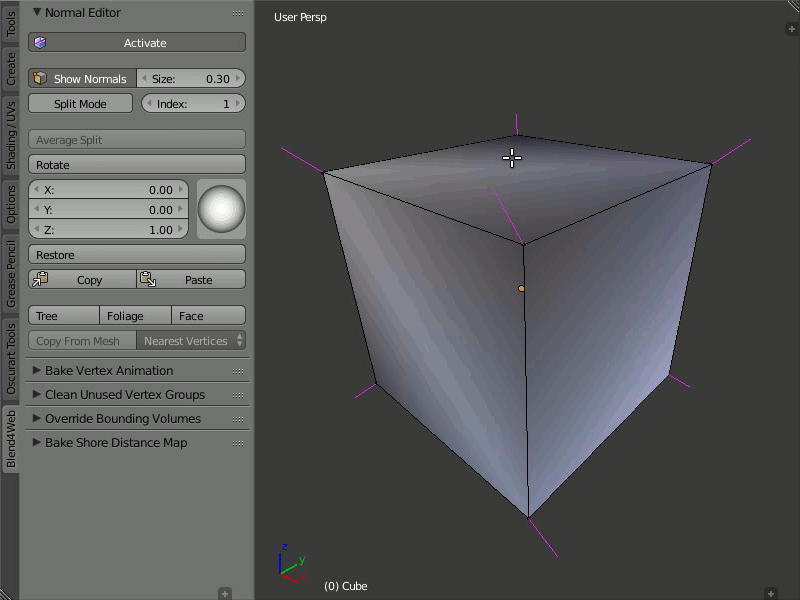Screen dimensions: 800x600
Task: Click the orange origin dot on the cube
Action: (x=521, y=288)
